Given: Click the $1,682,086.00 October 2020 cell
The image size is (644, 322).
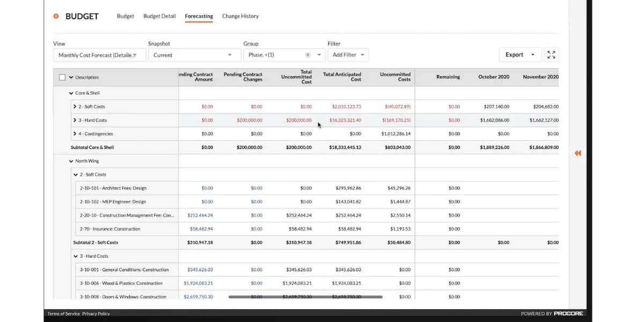Looking at the screenshot, I should (x=495, y=120).
